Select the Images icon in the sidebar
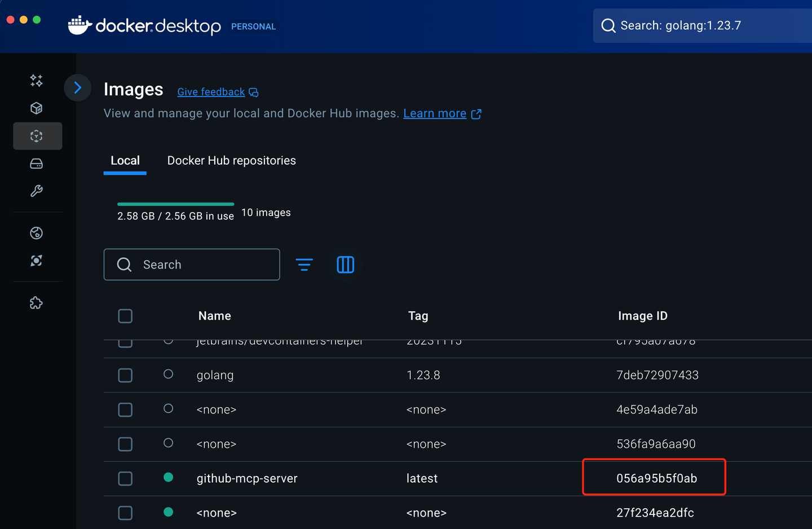This screenshot has width=812, height=529. [36, 136]
